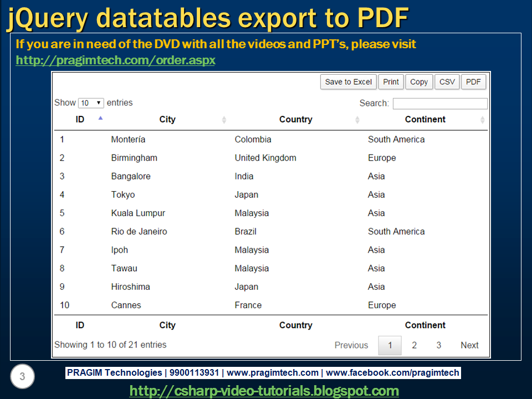Print the table using the Print button
The width and height of the screenshot is (532, 399).
pos(391,81)
